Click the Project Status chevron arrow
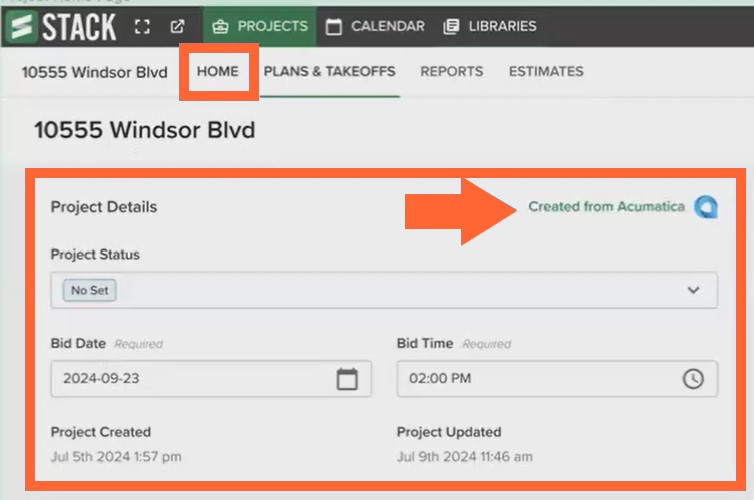 (693, 290)
